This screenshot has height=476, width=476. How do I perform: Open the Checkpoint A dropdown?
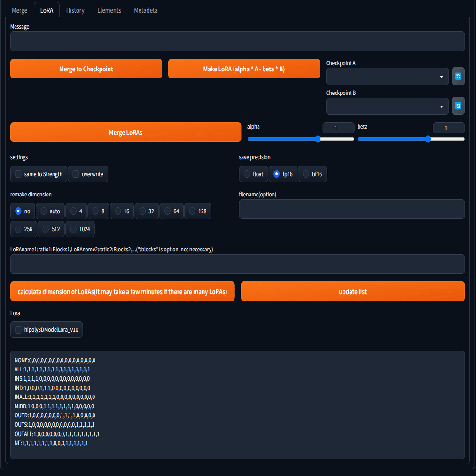click(x=387, y=77)
